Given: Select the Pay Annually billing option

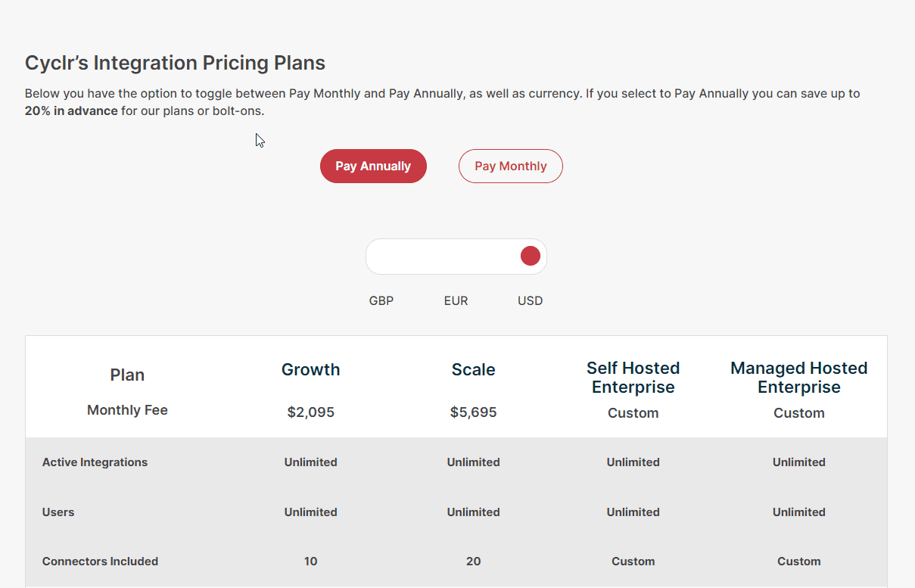Looking at the screenshot, I should [x=373, y=166].
